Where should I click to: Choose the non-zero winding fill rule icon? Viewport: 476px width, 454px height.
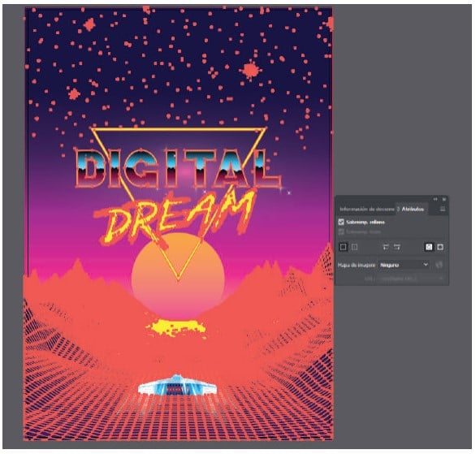click(429, 248)
